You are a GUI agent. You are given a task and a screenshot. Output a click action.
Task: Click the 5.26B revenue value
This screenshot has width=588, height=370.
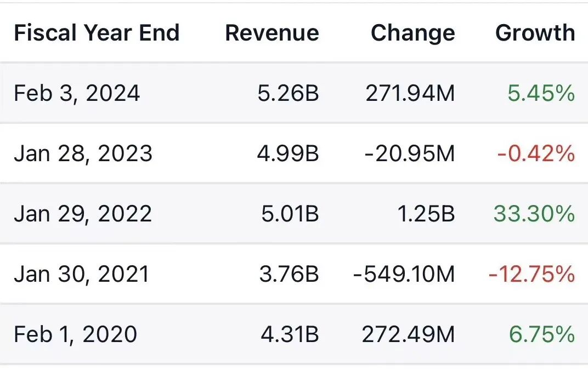pos(287,93)
